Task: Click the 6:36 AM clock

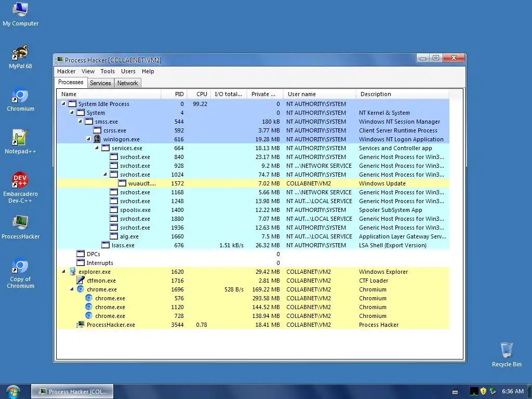Action: 513,391
